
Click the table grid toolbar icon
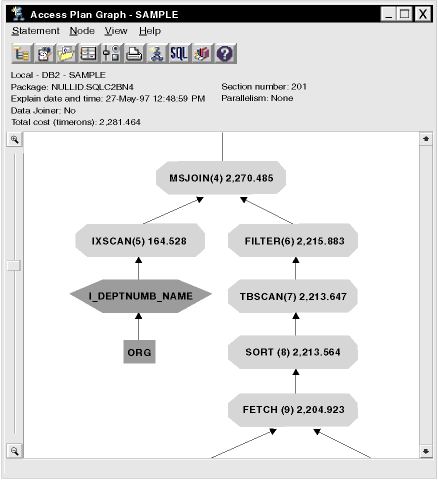(x=89, y=53)
